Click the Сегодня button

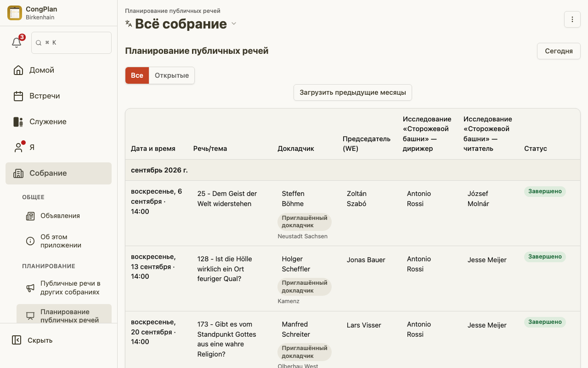coord(559,51)
